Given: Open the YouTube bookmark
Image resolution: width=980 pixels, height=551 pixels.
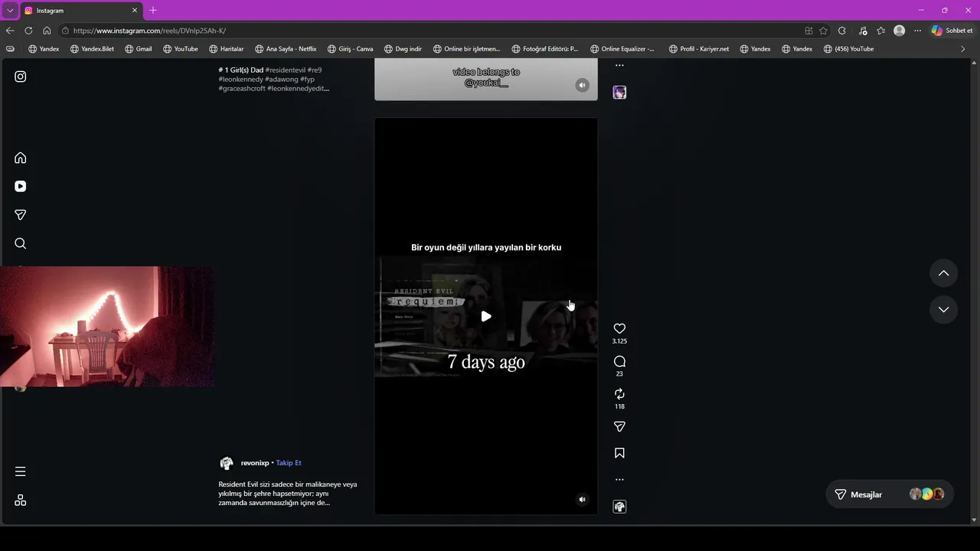Looking at the screenshot, I should click(x=180, y=49).
